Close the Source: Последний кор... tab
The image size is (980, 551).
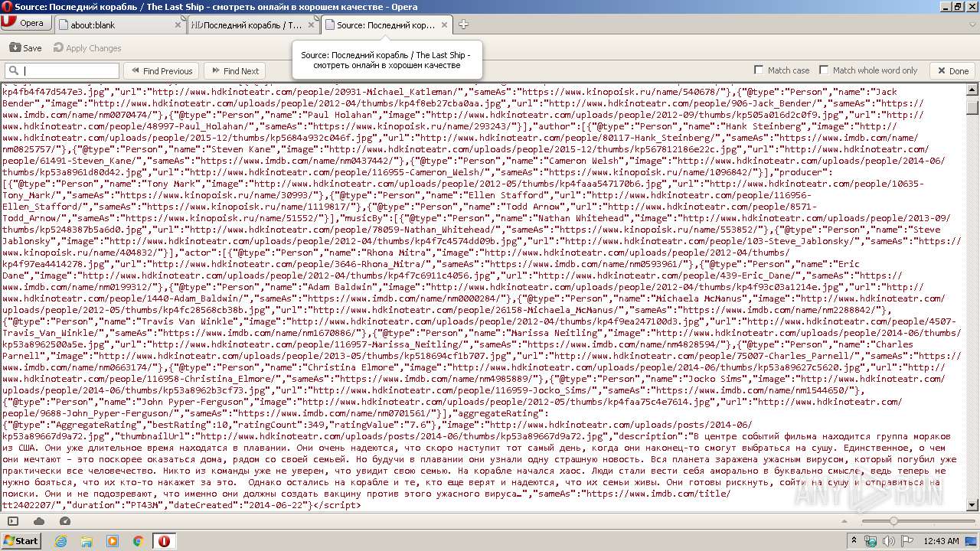pos(444,24)
